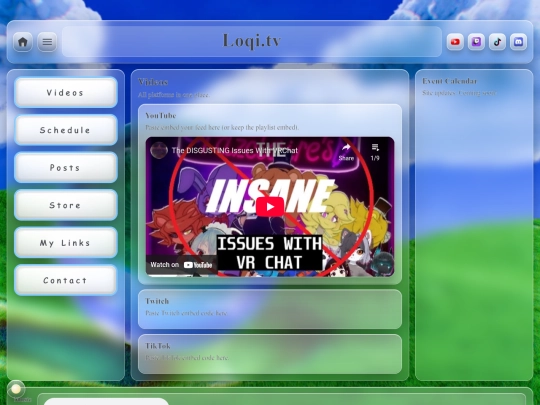The height and width of the screenshot is (405, 540).
Task: Open the YouTube social icon in header
Action: 455,42
